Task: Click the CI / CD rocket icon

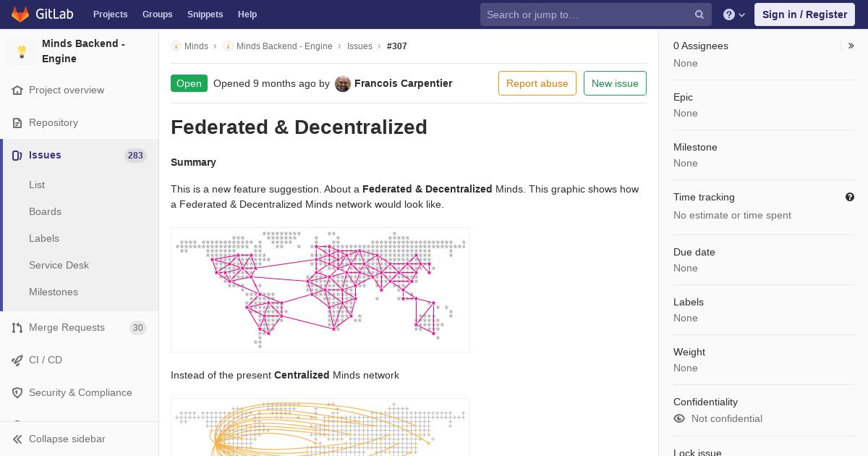Action: pyautogui.click(x=17, y=360)
